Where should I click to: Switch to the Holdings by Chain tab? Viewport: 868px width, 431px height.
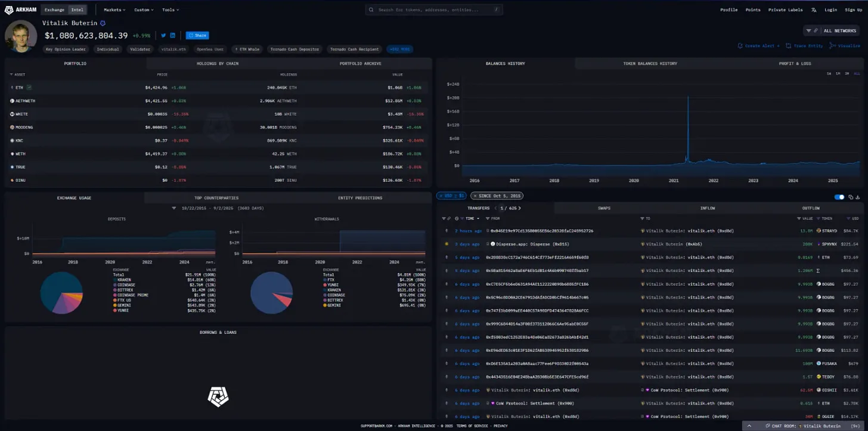point(218,63)
